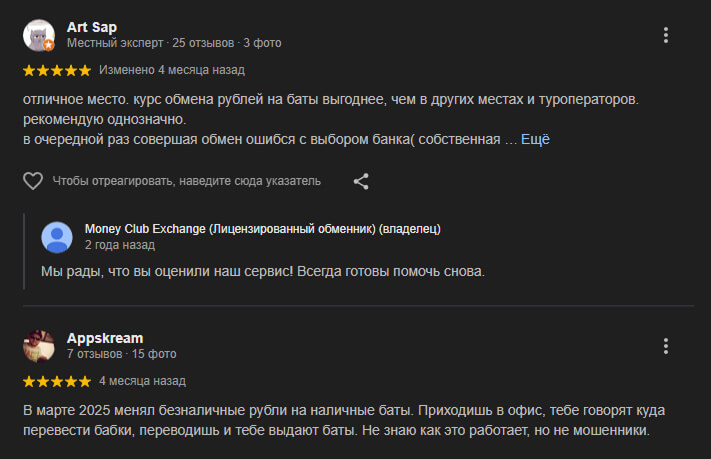Screen dimensions: 711x459
Task: Click the owner reply "2 года назад" timestamp
Action: [120, 244]
